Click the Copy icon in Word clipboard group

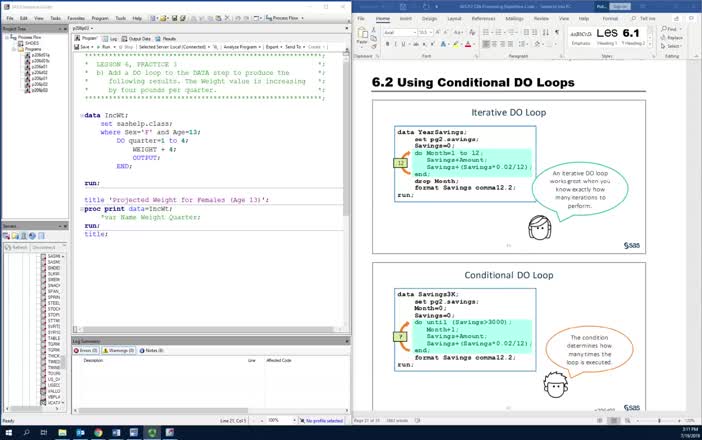click(x=373, y=38)
